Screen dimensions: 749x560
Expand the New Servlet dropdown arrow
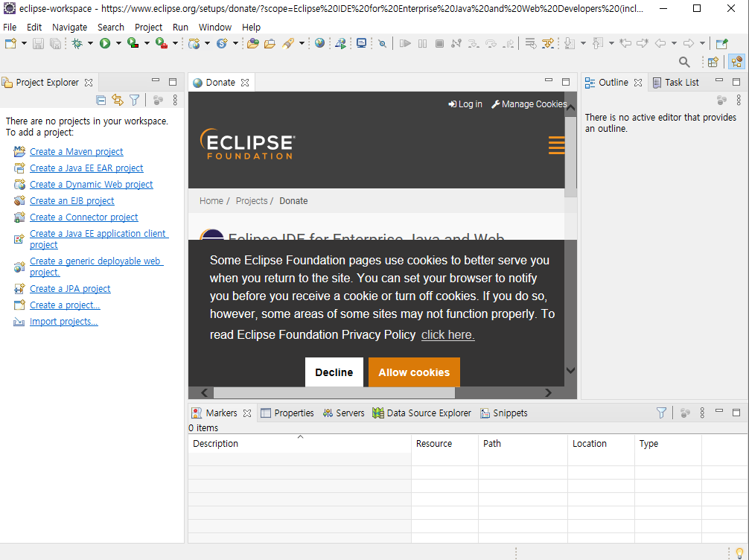click(x=235, y=43)
